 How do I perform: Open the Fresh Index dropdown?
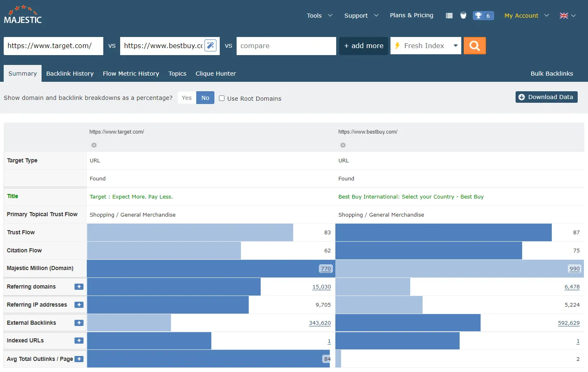tap(425, 46)
